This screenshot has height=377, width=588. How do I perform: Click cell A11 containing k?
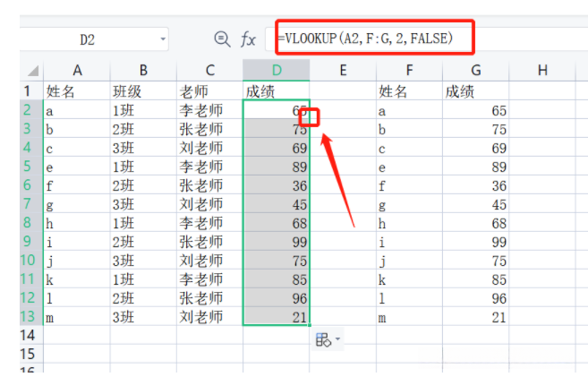click(x=77, y=278)
